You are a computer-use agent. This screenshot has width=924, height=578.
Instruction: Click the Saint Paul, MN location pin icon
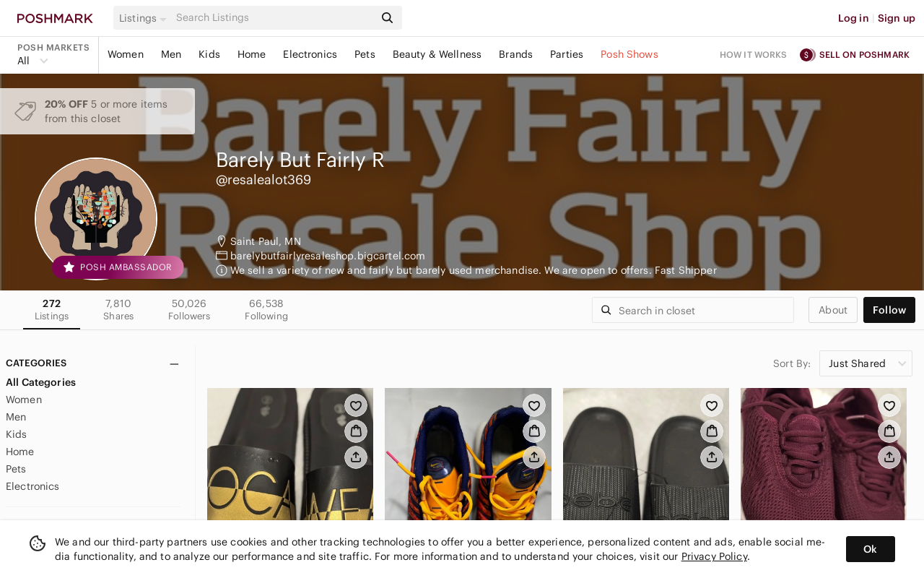[222, 241]
